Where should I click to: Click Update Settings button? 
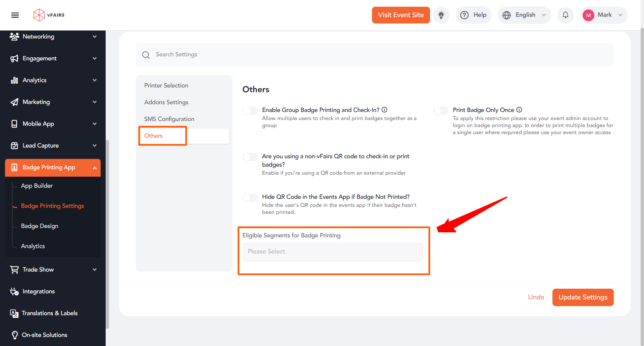click(583, 297)
